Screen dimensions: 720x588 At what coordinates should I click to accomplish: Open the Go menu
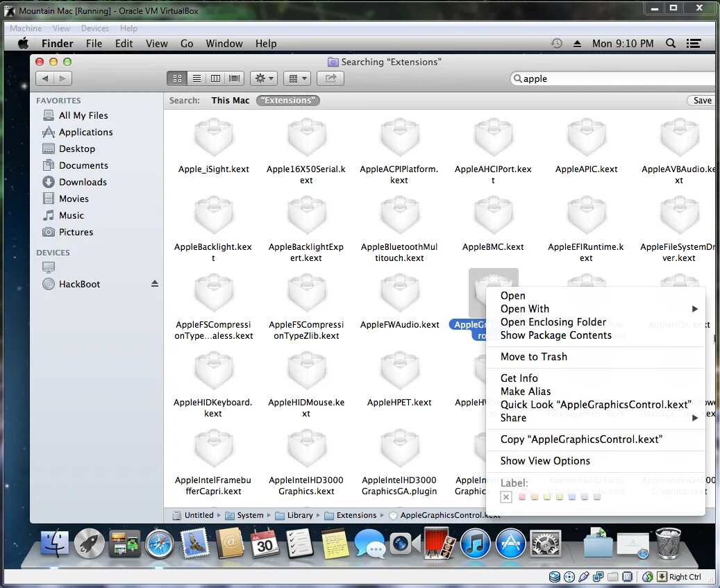[x=187, y=44]
